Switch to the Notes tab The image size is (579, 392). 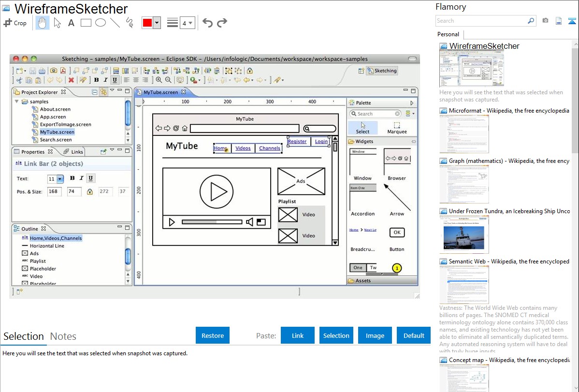[x=63, y=336]
